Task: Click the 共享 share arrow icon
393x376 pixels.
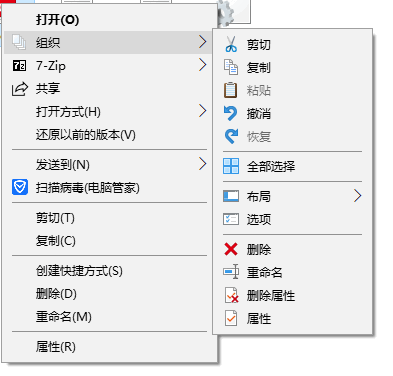Action: point(20,89)
